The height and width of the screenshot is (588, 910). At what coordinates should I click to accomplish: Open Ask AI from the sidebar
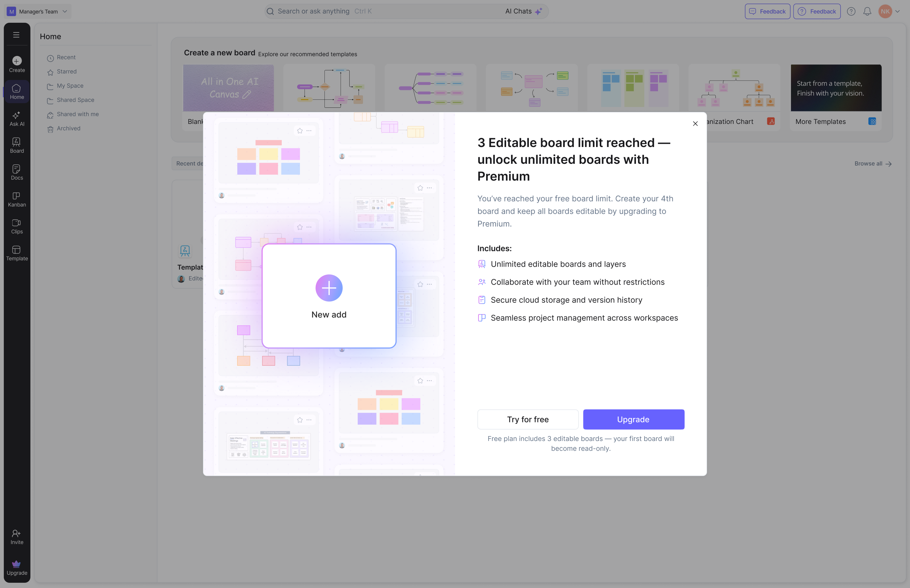pyautogui.click(x=17, y=119)
